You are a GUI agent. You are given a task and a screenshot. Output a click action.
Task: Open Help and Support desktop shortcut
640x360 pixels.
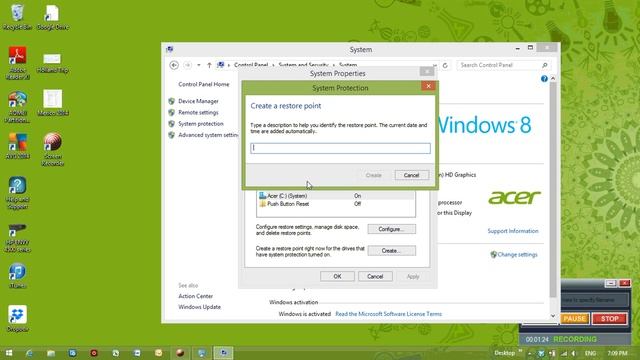coord(18,193)
